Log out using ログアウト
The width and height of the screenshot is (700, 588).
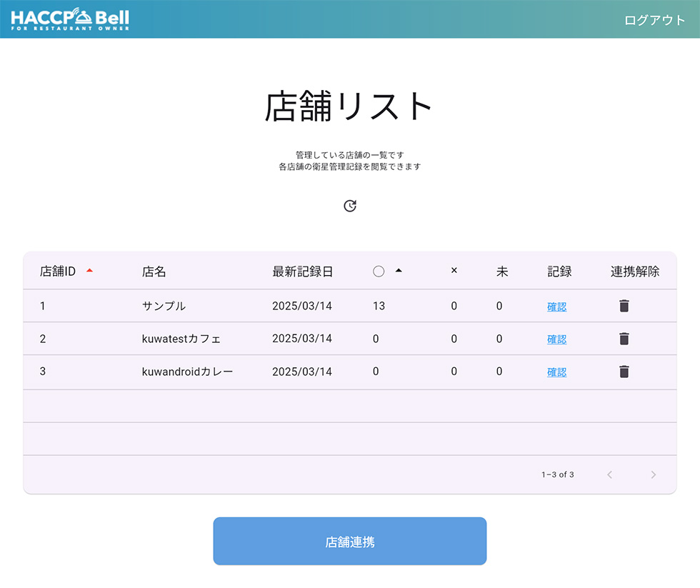click(x=654, y=20)
